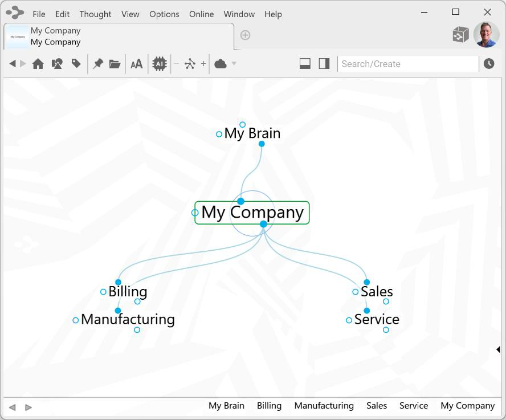Open the folder icon in toolbar

click(x=115, y=64)
